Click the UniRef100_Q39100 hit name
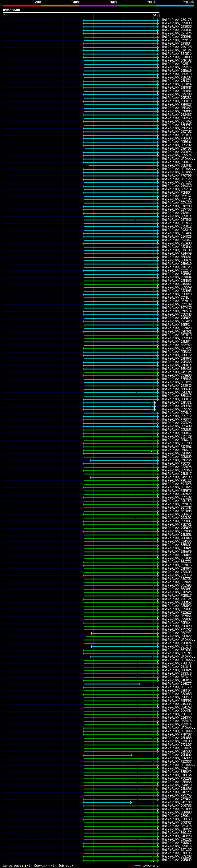Screen dimensions: 197x868 (x=177, y=410)
